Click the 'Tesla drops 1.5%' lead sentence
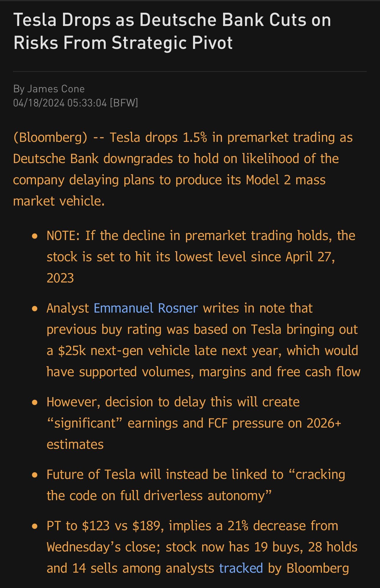The height and width of the screenshot is (588, 380). 158,138
